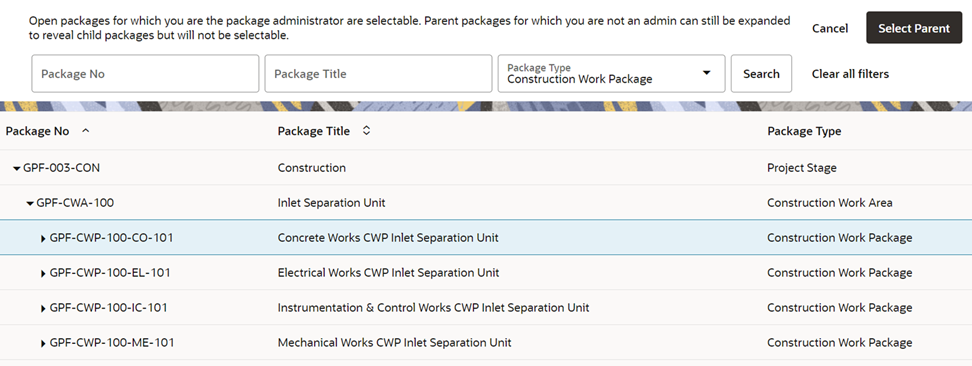The image size is (972, 366).
Task: Select the Concrete Works CWP row
Action: (486, 238)
